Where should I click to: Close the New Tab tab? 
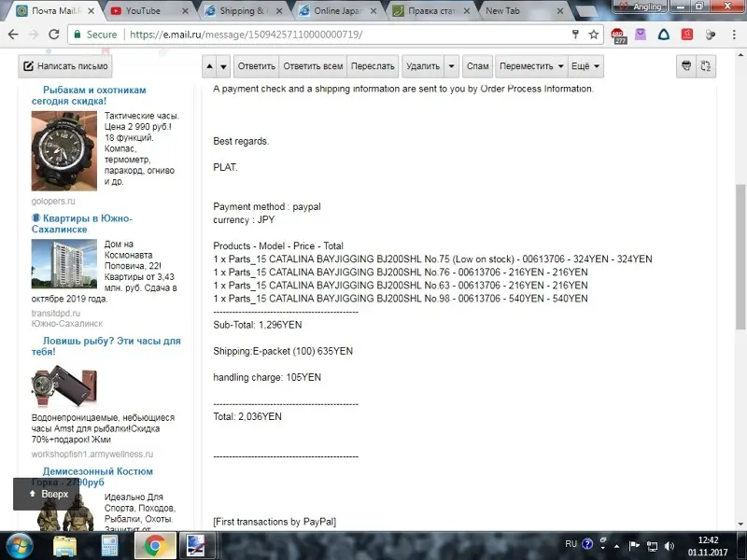tap(560, 10)
